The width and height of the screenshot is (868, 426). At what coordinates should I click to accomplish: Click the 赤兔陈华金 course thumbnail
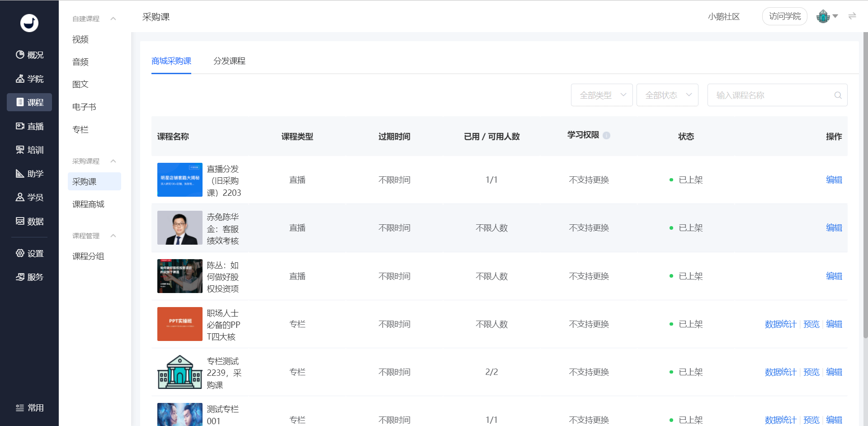180,228
